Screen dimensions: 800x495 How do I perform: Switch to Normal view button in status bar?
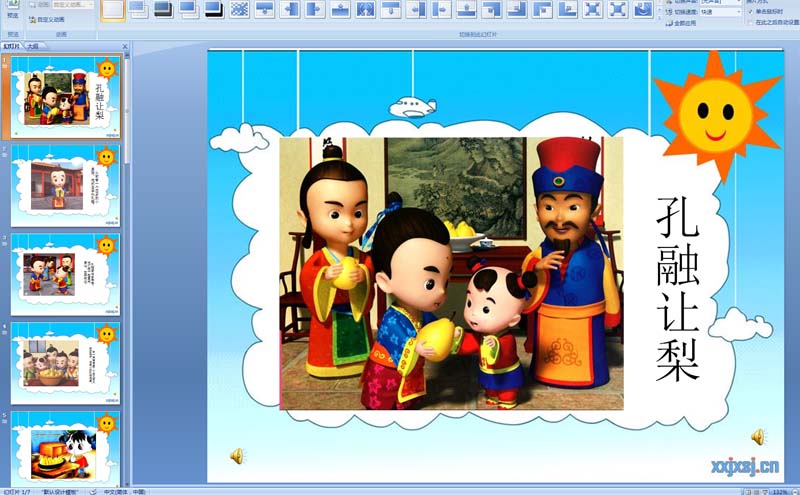[x=748, y=492]
